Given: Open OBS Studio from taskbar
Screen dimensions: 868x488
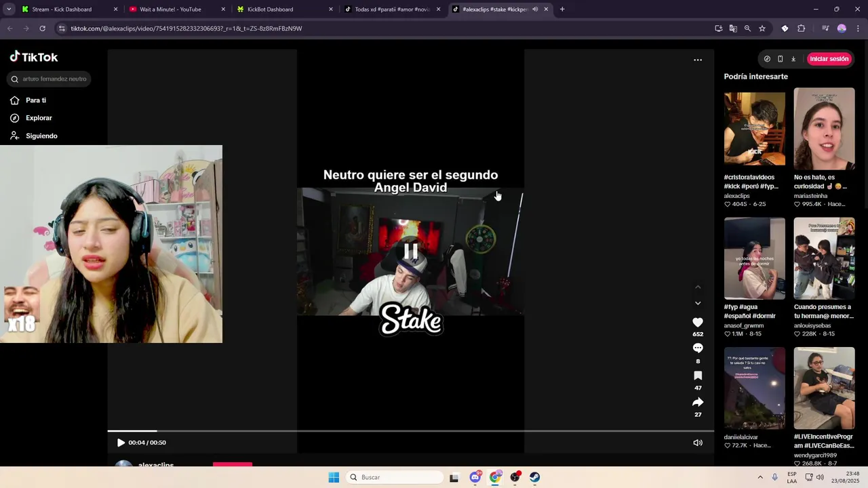Looking at the screenshot, I should point(515,477).
